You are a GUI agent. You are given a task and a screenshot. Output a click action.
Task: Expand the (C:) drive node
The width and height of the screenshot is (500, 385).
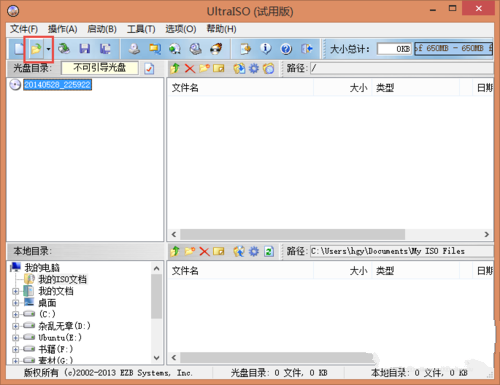click(x=15, y=314)
